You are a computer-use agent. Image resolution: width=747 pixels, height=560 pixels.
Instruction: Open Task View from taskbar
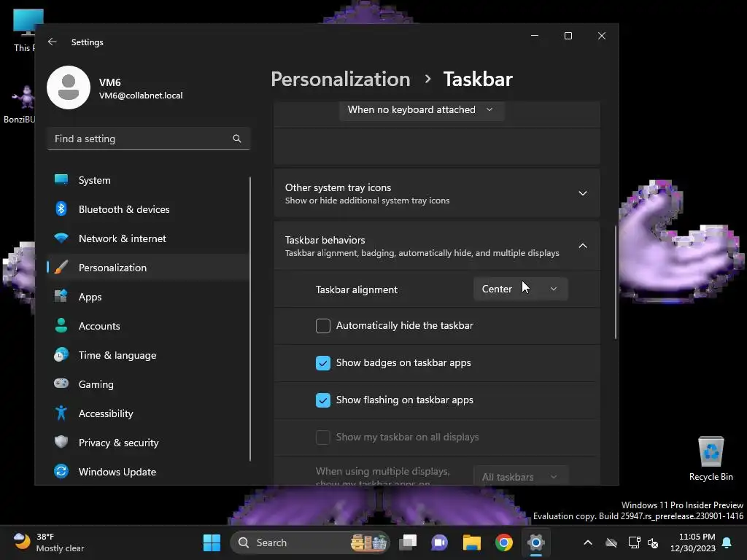coord(408,542)
